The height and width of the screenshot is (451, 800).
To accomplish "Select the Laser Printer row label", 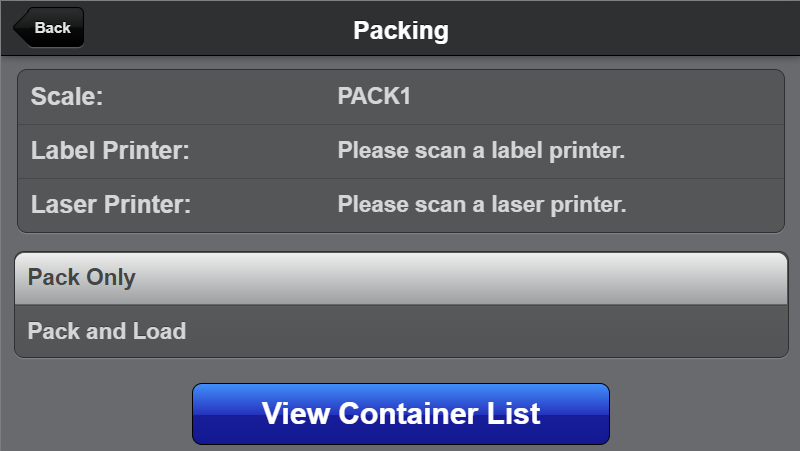I will pyautogui.click(x=110, y=205).
